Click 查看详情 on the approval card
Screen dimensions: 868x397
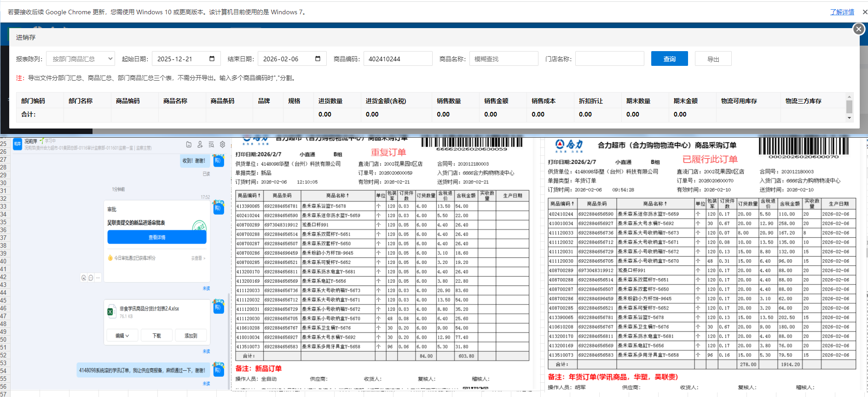pos(157,238)
